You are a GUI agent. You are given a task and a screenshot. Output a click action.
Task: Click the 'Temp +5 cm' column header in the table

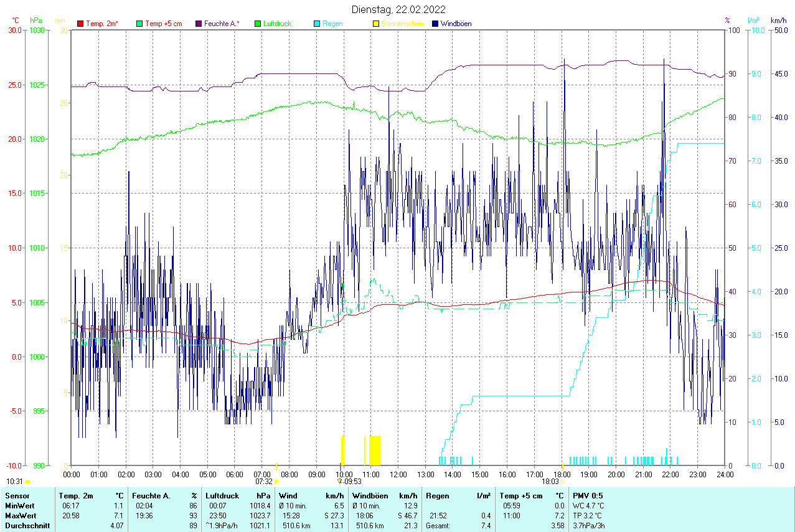[520, 496]
